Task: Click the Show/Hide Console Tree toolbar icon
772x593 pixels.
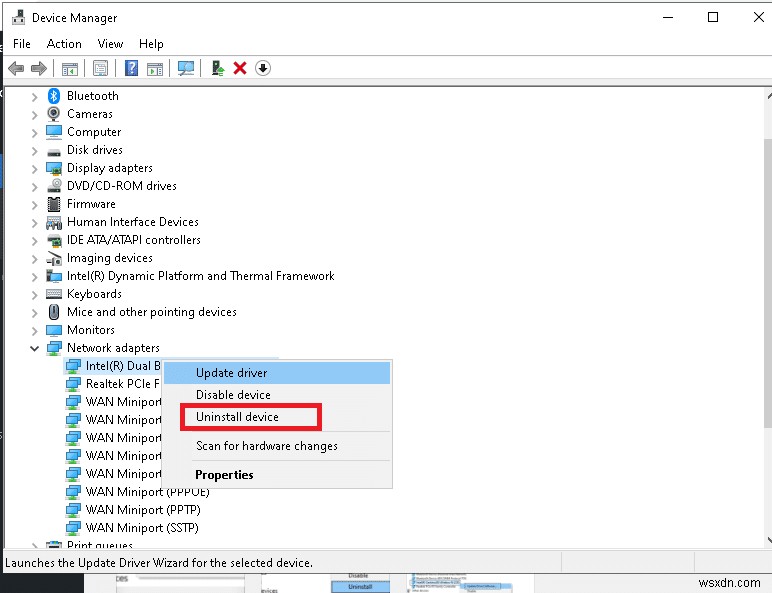Action: tap(69, 68)
